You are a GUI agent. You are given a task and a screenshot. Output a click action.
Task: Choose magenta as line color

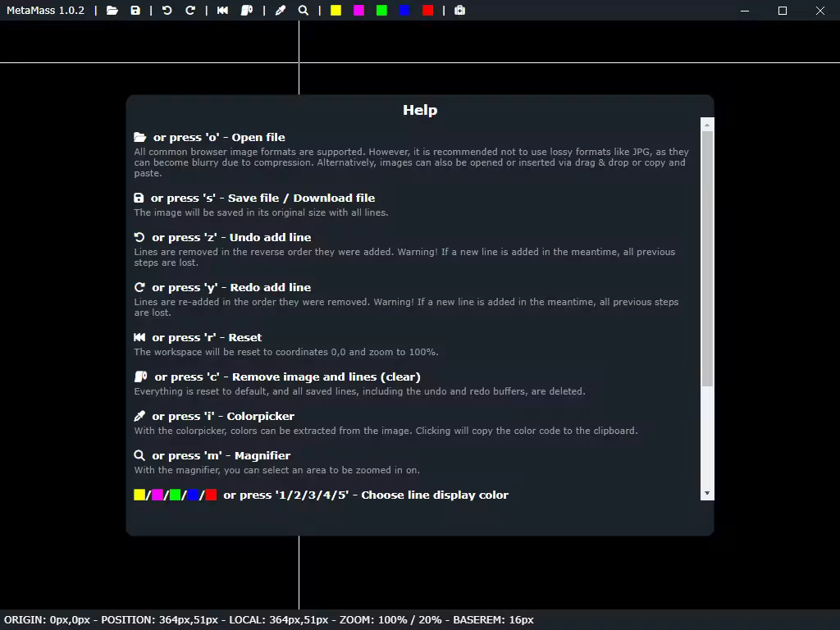click(358, 11)
